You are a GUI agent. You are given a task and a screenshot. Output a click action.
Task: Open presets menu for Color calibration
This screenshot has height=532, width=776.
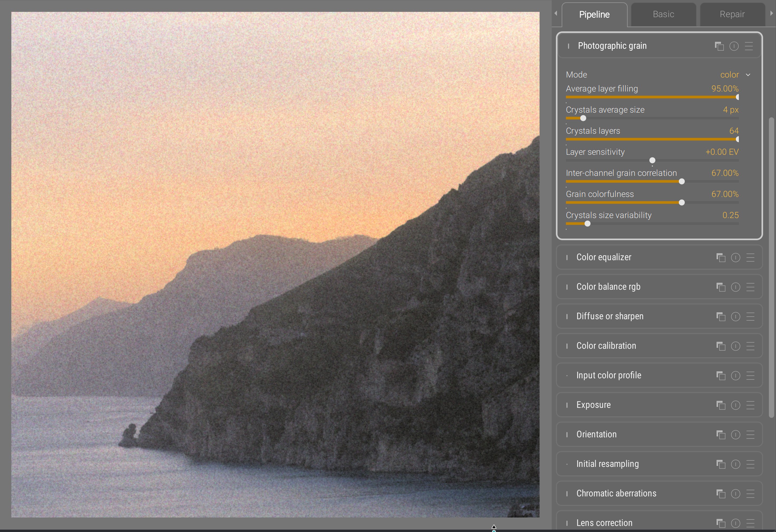tap(750, 346)
